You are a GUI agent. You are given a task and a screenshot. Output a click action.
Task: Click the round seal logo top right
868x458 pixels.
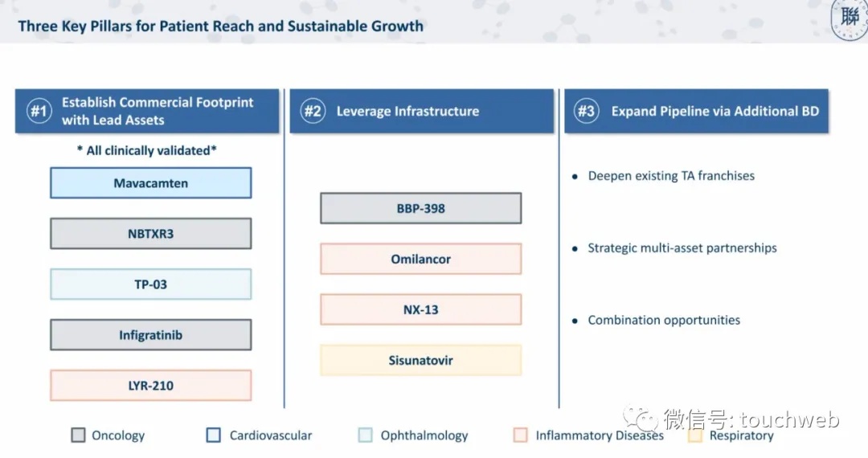(850, 18)
